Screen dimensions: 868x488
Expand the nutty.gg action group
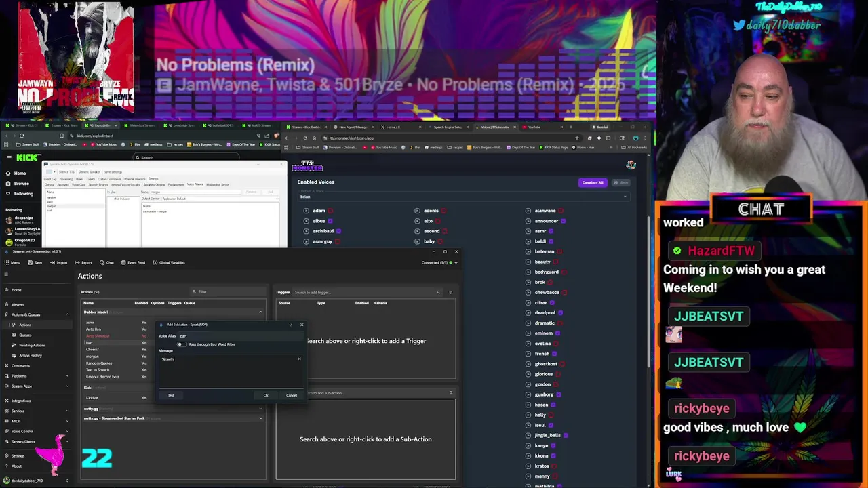coord(260,409)
